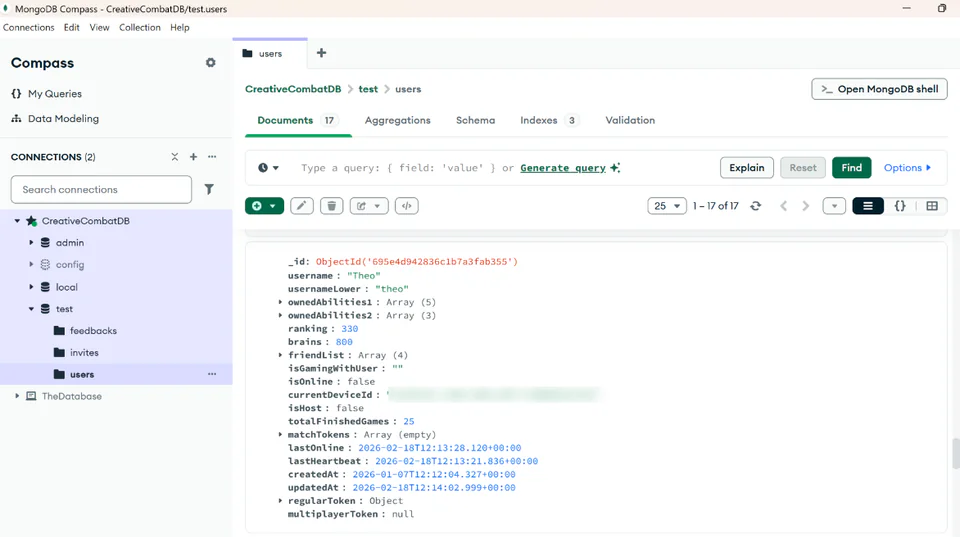Add new connection with plus icon
960x537 pixels.
pyautogui.click(x=193, y=157)
